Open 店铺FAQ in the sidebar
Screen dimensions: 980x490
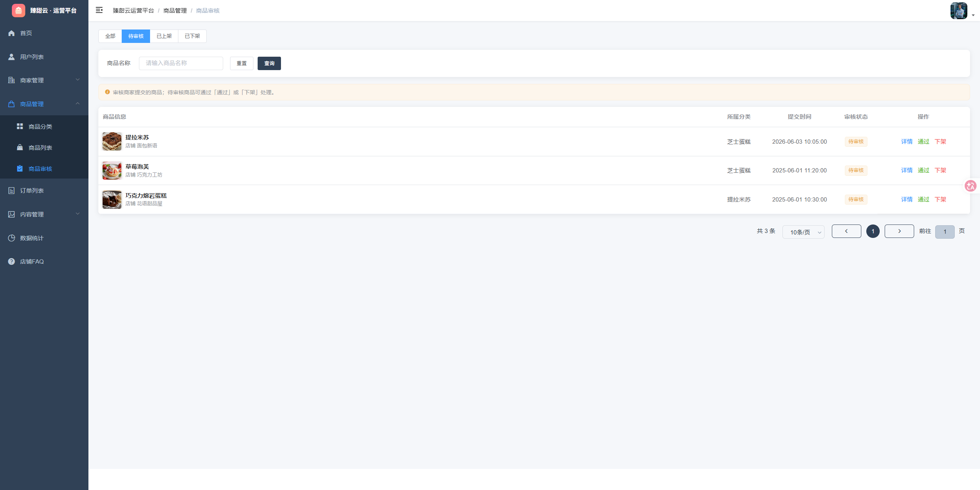(x=44, y=261)
